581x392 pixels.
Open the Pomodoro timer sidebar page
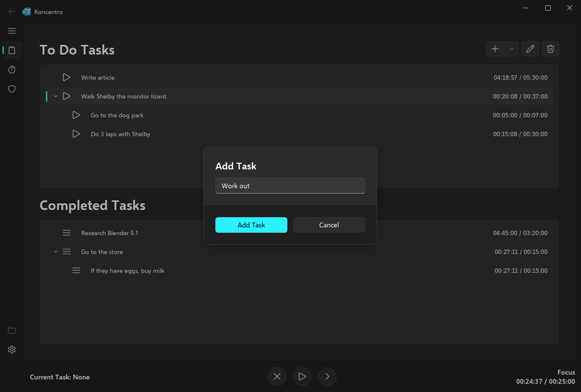(12, 70)
